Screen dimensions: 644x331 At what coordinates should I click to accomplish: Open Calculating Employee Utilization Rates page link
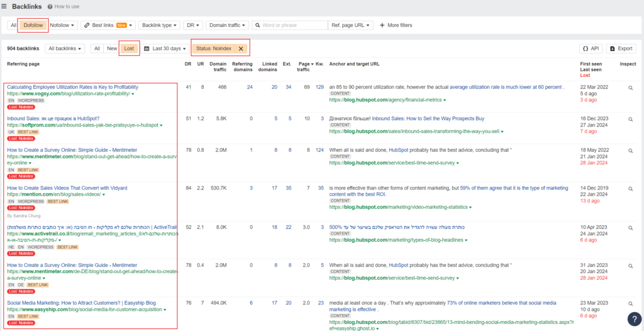point(73,87)
